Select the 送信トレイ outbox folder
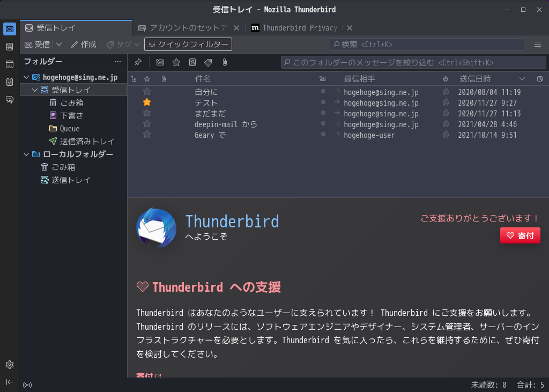The height and width of the screenshot is (392, 549). 73,180
